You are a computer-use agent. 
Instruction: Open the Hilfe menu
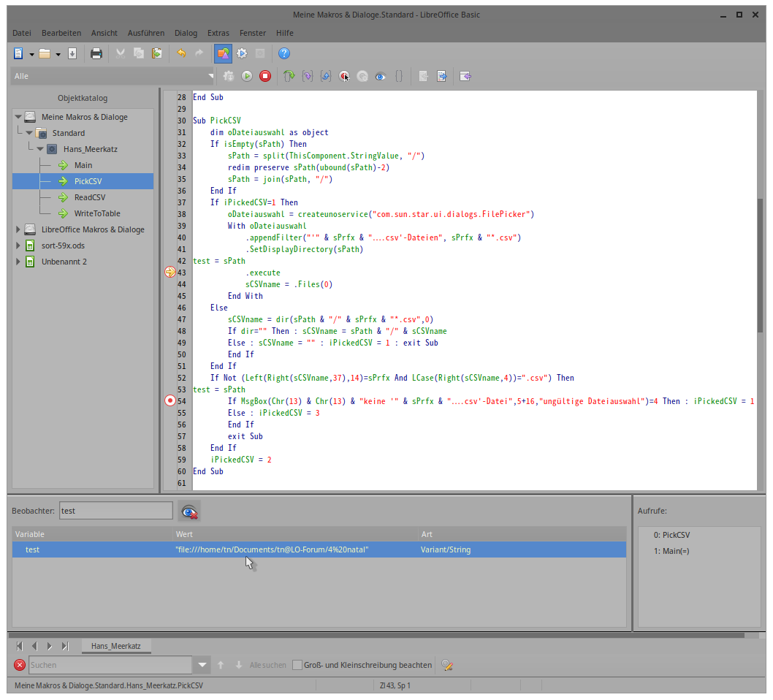(284, 33)
